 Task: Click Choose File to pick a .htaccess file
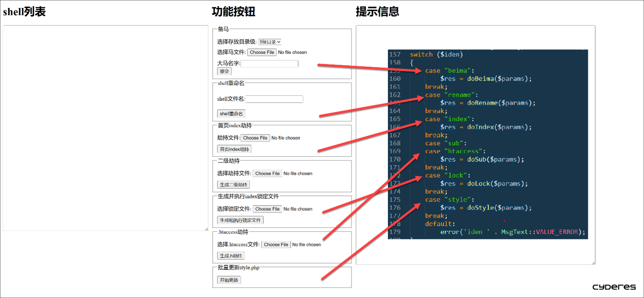click(x=276, y=244)
